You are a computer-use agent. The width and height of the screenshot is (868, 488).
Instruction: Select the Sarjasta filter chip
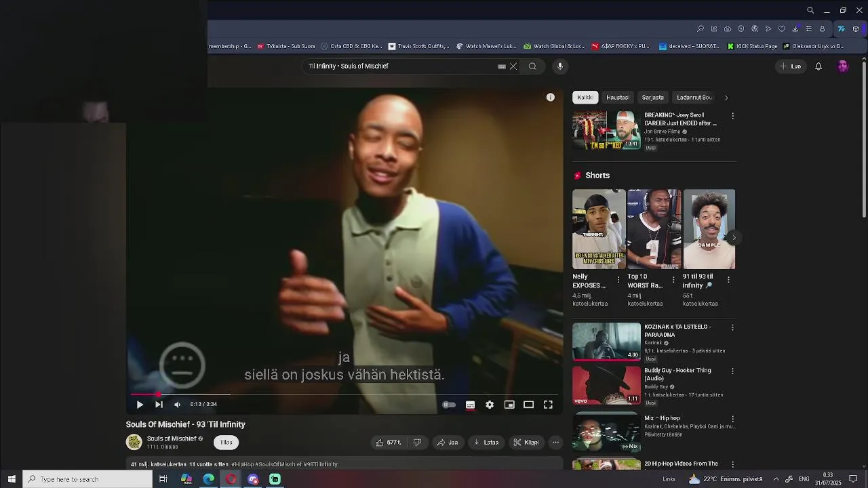[653, 98]
